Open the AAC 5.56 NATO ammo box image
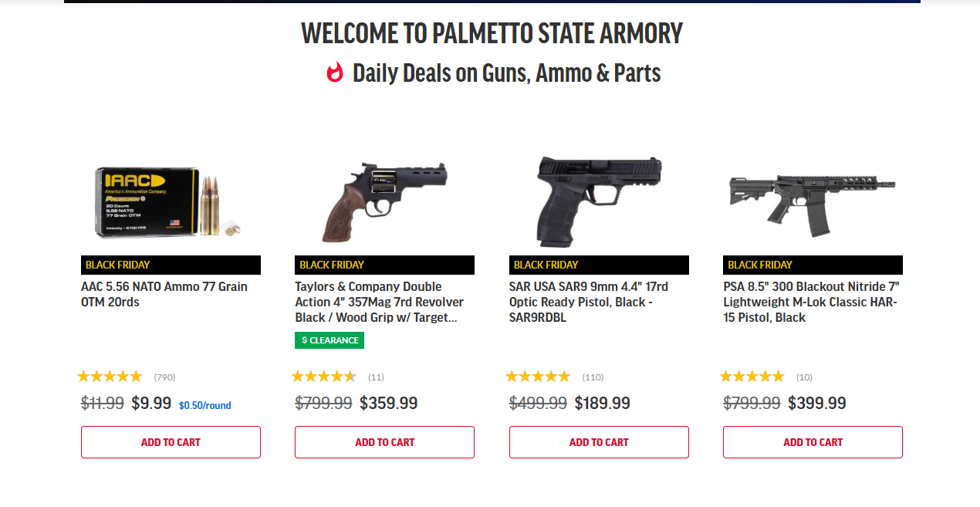 [x=171, y=202]
